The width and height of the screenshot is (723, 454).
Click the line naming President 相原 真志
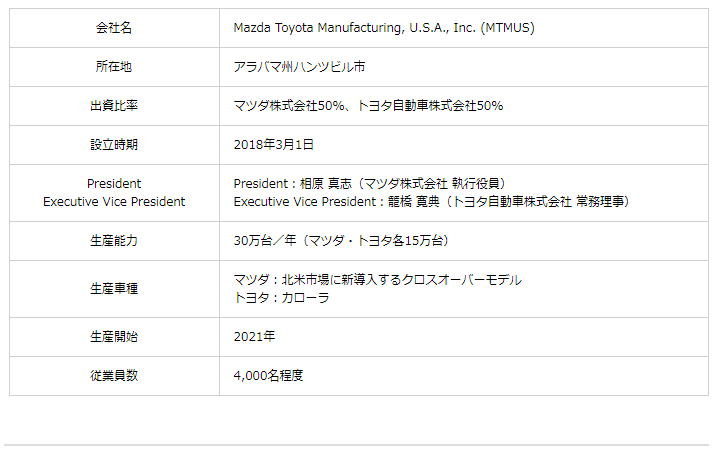(x=369, y=184)
